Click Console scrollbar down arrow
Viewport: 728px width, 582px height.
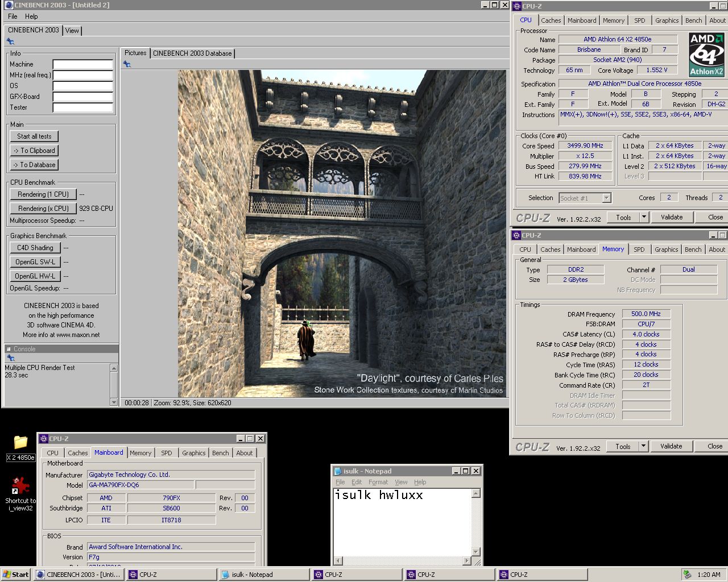(x=114, y=402)
